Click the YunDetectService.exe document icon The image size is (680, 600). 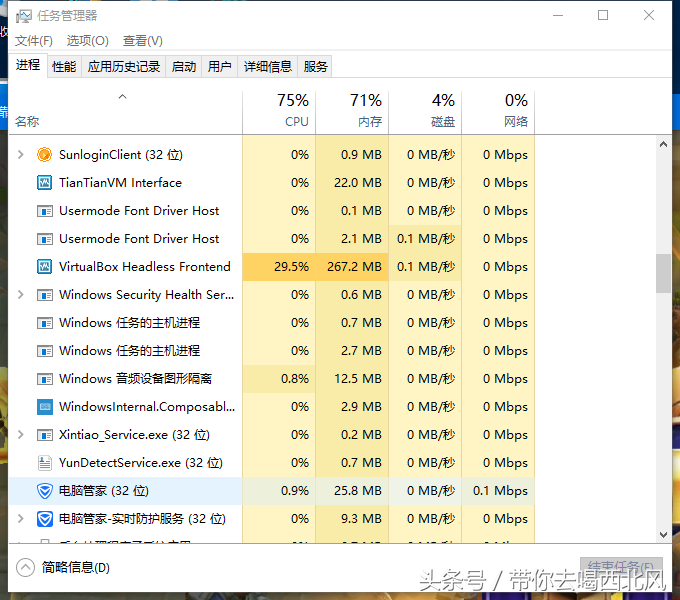point(44,463)
